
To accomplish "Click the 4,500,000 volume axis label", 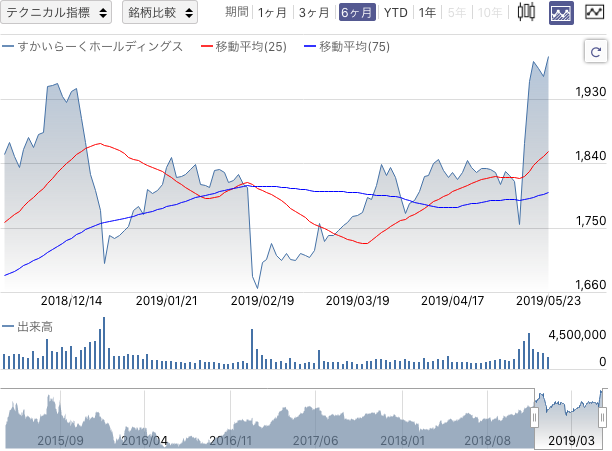I will click(577, 335).
